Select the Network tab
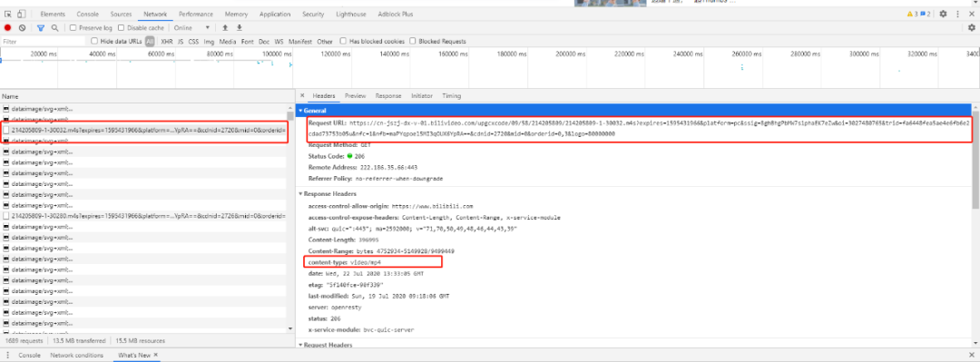Screen dimensions: 980x362 tap(156, 14)
